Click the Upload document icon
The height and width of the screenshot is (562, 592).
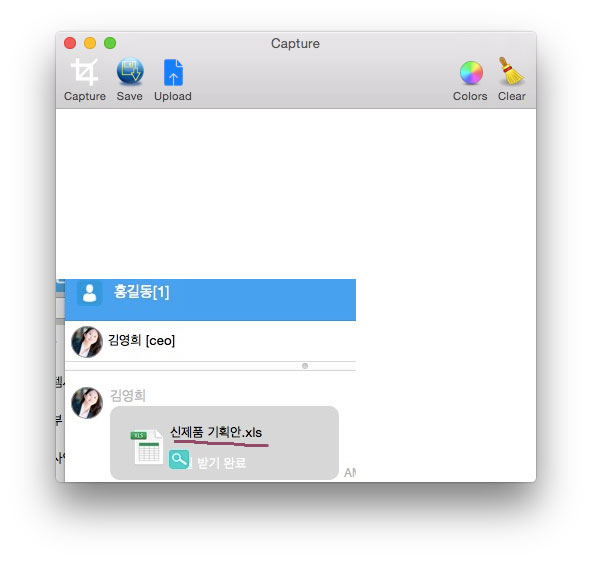click(x=173, y=72)
